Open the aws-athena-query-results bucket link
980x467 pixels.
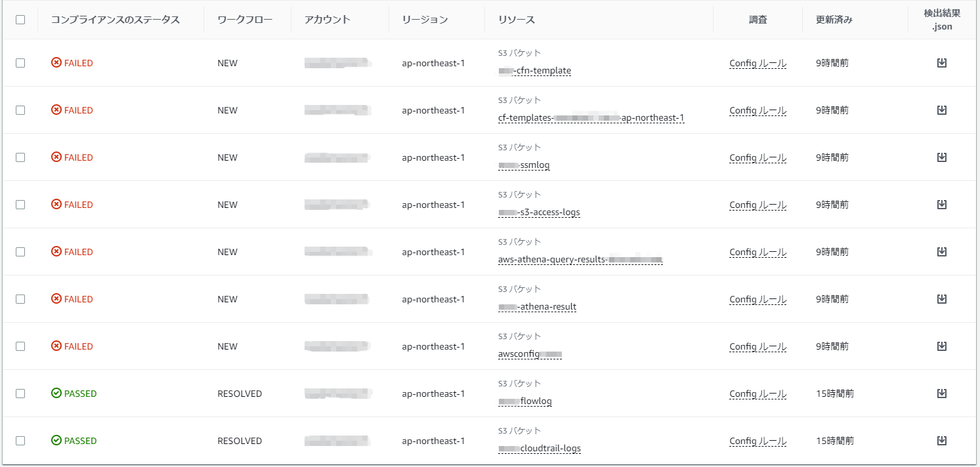[x=580, y=260]
